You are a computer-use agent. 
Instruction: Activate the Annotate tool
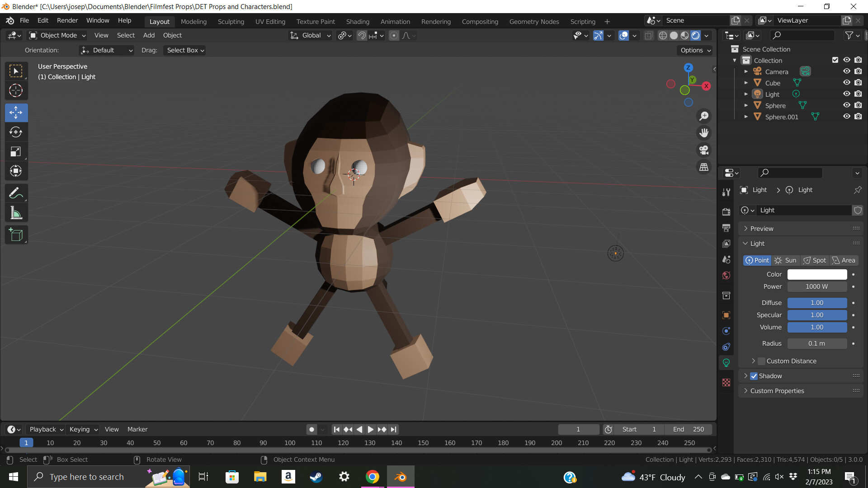pos(16,193)
